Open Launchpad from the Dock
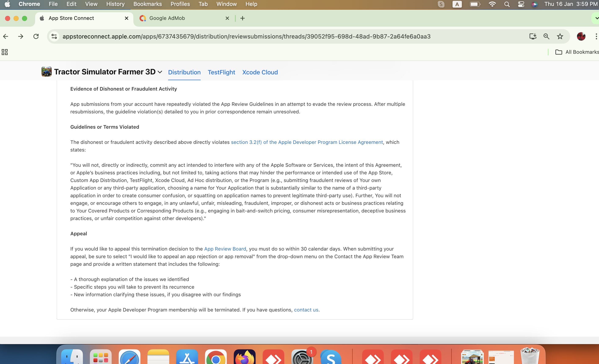The height and width of the screenshot is (364, 599). [101, 357]
